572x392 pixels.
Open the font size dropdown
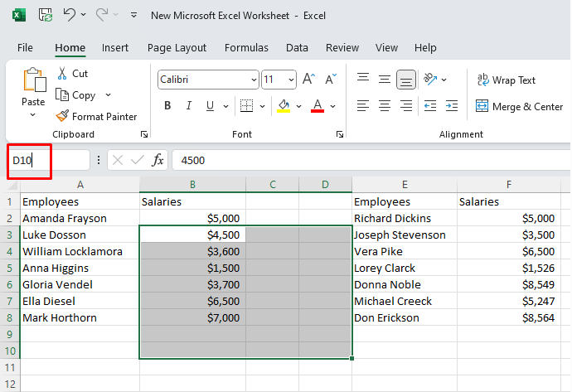tap(291, 80)
